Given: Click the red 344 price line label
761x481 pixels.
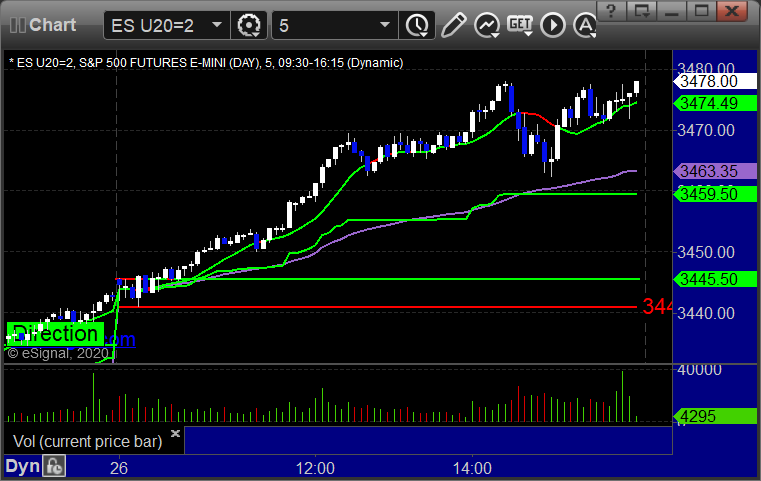Looking at the screenshot, I should click(657, 306).
